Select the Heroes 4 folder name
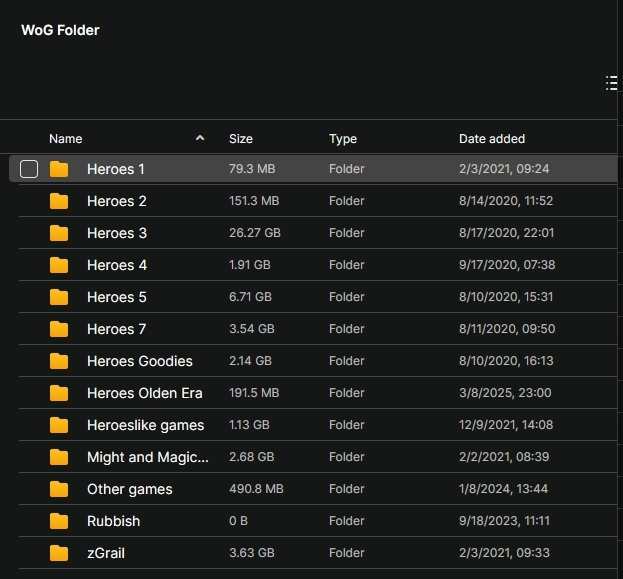The height and width of the screenshot is (579, 623). coord(117,265)
